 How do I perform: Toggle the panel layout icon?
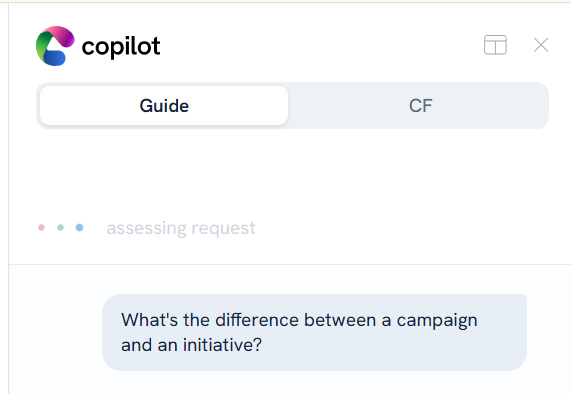[x=495, y=45]
